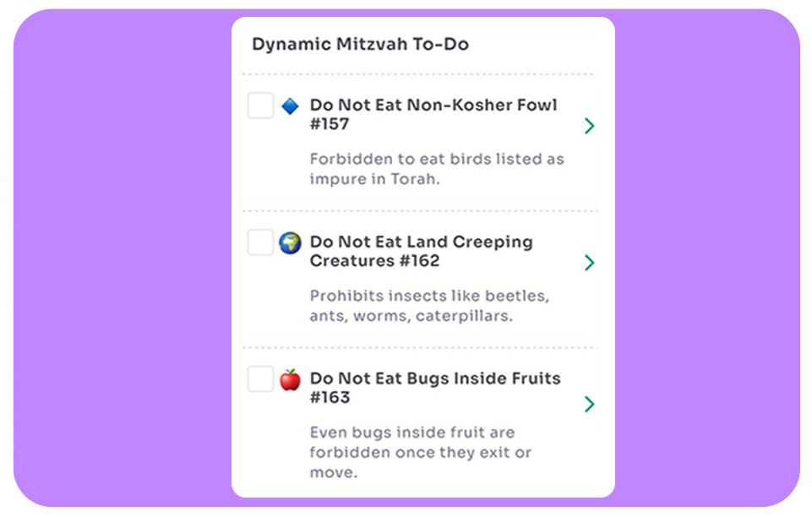Open Land Creeping Creatures details via chevron arrow
The width and height of the screenshot is (812, 517).
589,264
